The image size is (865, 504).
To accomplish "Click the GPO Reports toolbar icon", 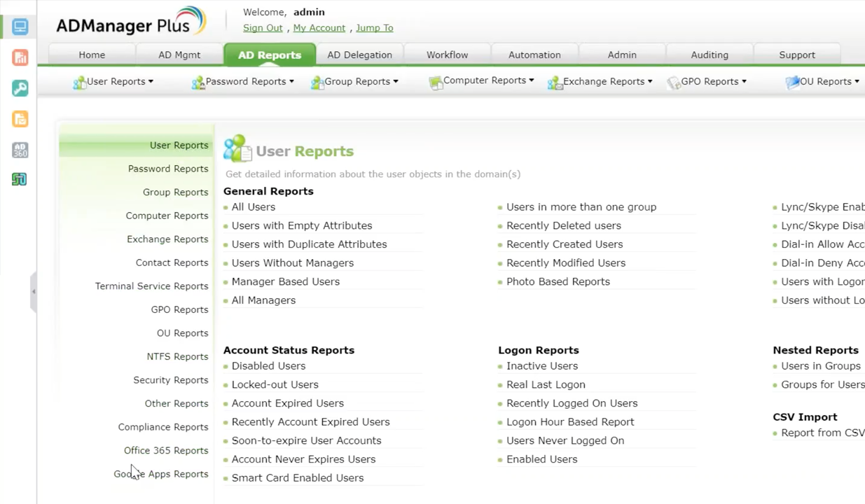I will (x=674, y=83).
